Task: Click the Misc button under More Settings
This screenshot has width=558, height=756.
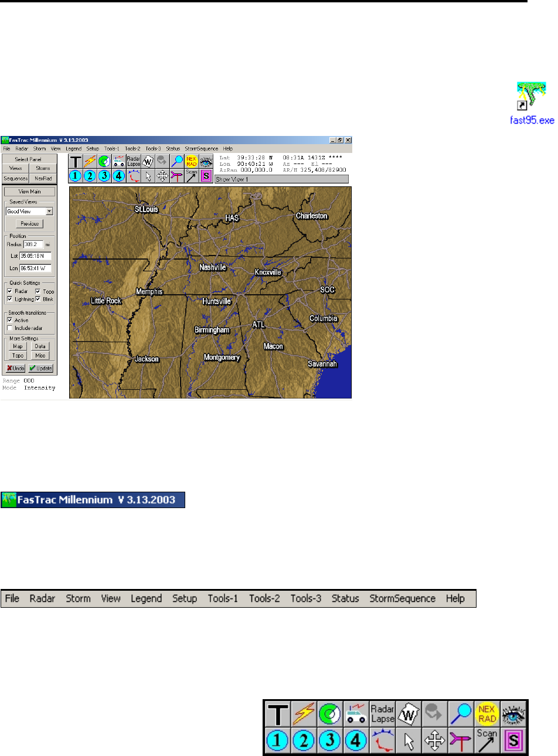Action: (x=40, y=356)
